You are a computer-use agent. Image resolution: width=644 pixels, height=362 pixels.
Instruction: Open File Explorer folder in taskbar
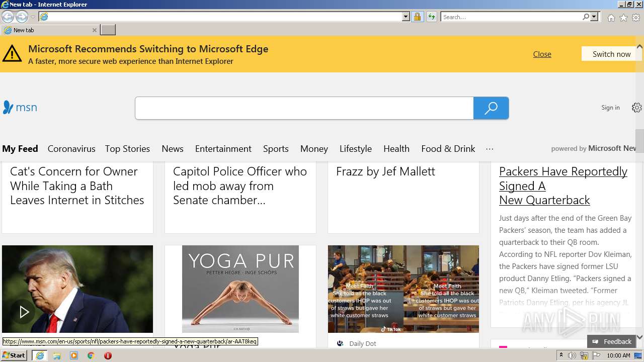(57, 355)
